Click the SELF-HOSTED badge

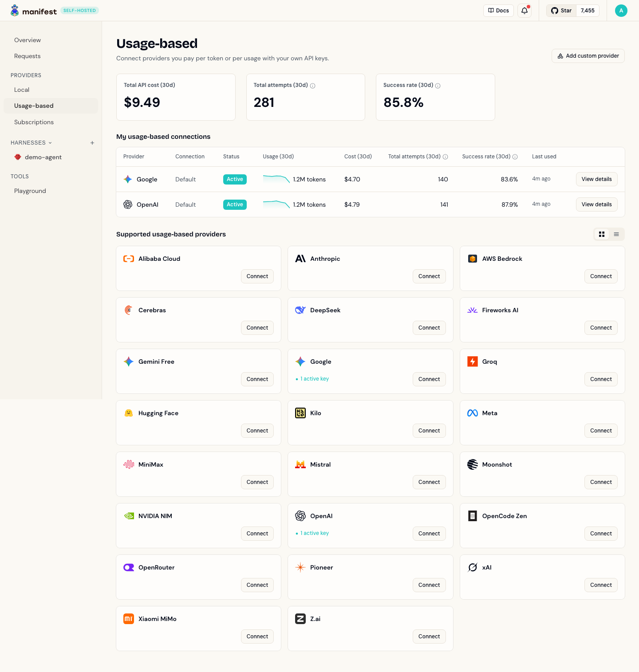pyautogui.click(x=79, y=11)
